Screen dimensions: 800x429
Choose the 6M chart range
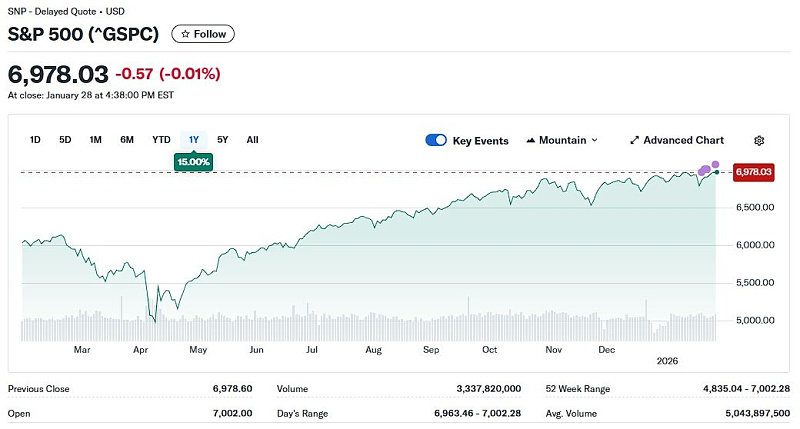click(127, 140)
